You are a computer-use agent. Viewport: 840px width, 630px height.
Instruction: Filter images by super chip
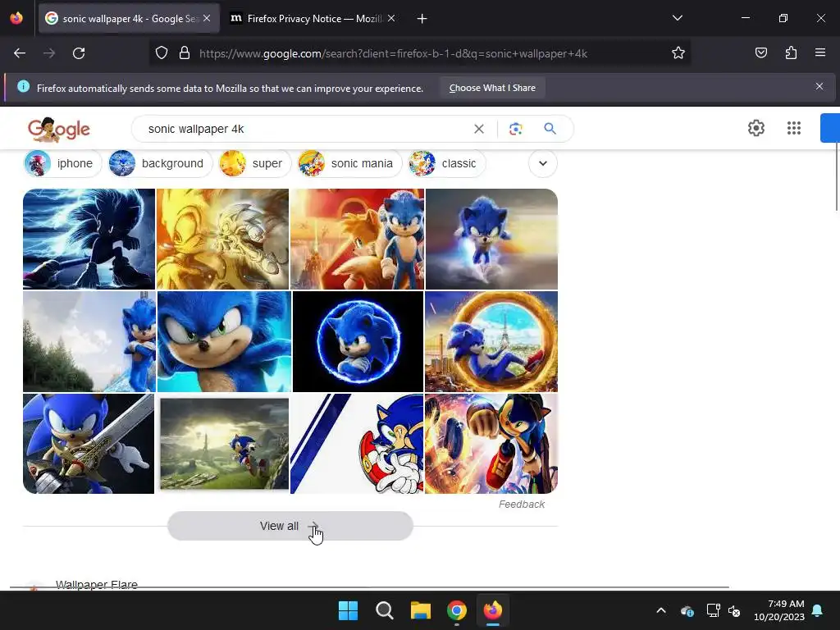(x=254, y=163)
